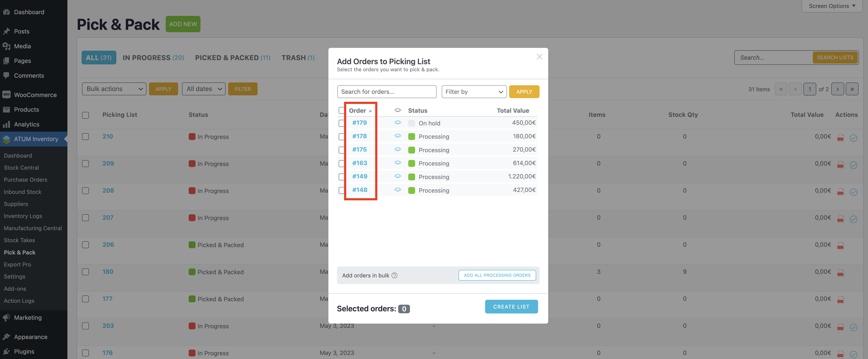The width and height of the screenshot is (868, 359).
Task: Click the yellow APPLY button in the dialog
Action: 524,92
